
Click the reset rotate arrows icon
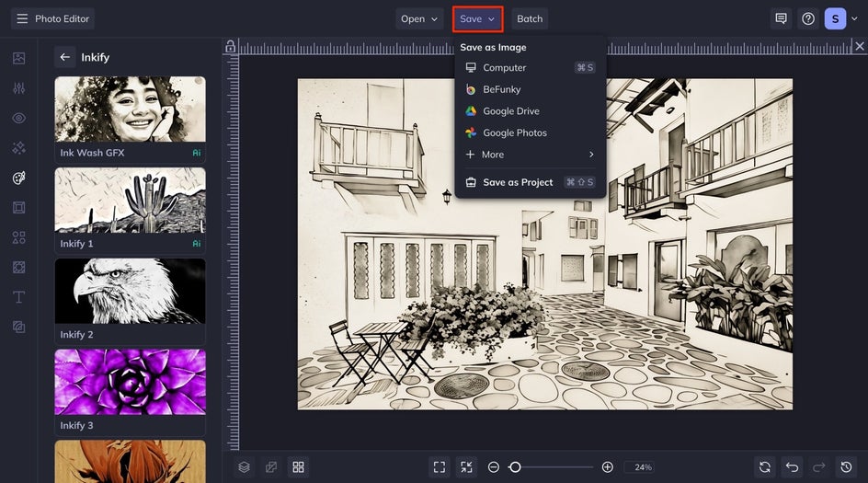[x=765, y=467]
